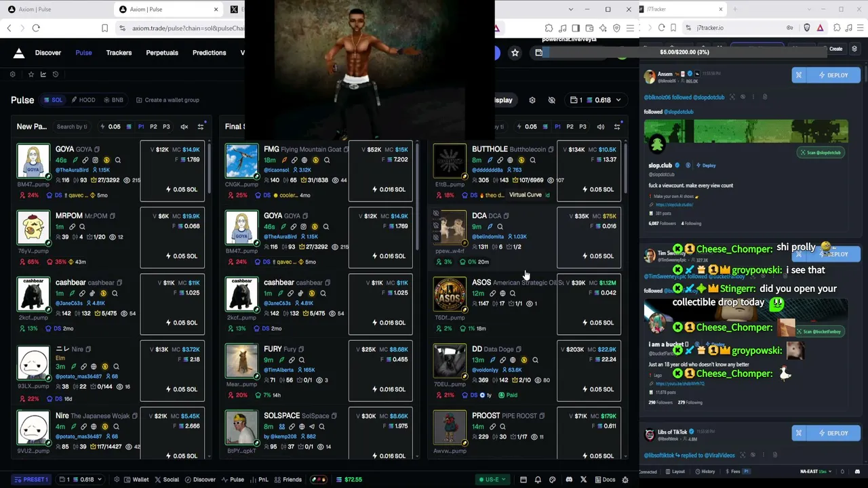
Task: Expand the US-E region dropdown
Action: pos(493,480)
